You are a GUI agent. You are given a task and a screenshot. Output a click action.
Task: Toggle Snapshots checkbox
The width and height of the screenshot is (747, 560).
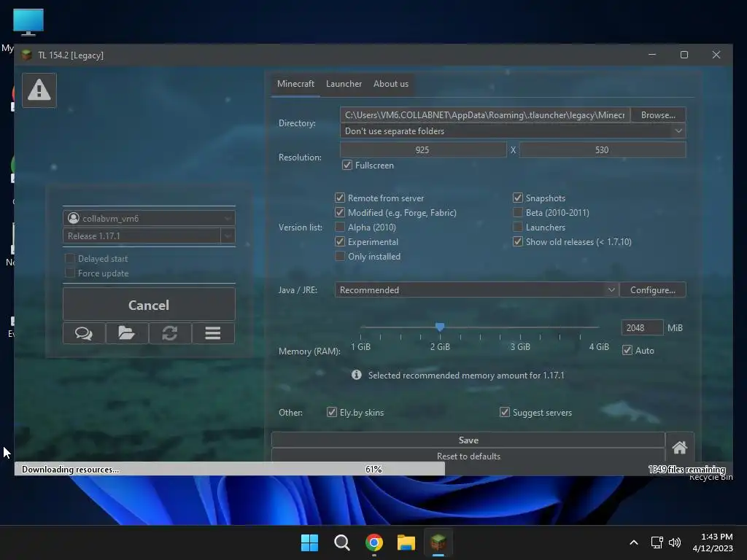[x=518, y=198]
